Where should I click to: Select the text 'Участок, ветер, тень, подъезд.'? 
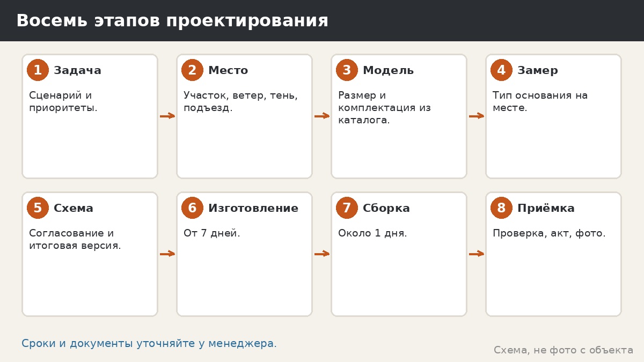coord(240,101)
